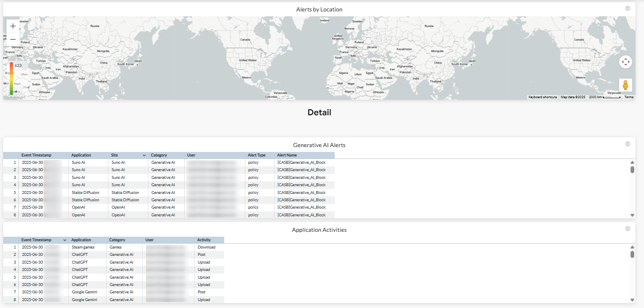The image size is (644, 308).
Task: Click the globe icon on Alerts by Location panel
Action: pos(628,8)
